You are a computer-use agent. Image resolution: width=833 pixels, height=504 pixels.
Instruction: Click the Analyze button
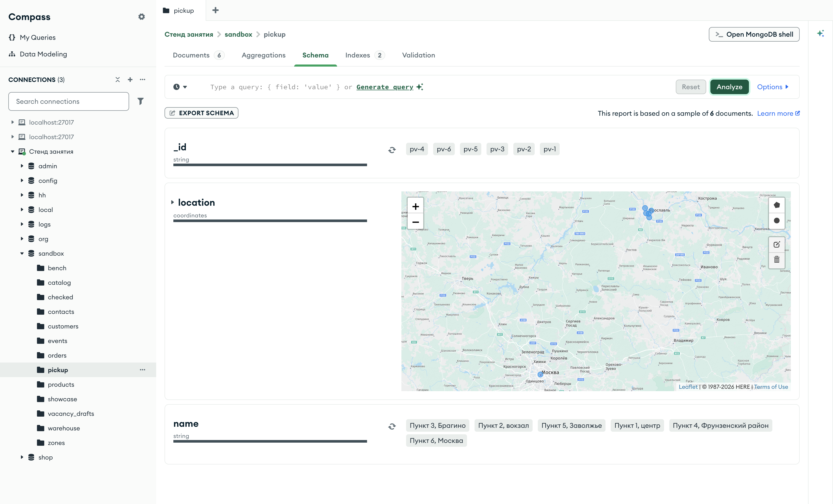729,87
